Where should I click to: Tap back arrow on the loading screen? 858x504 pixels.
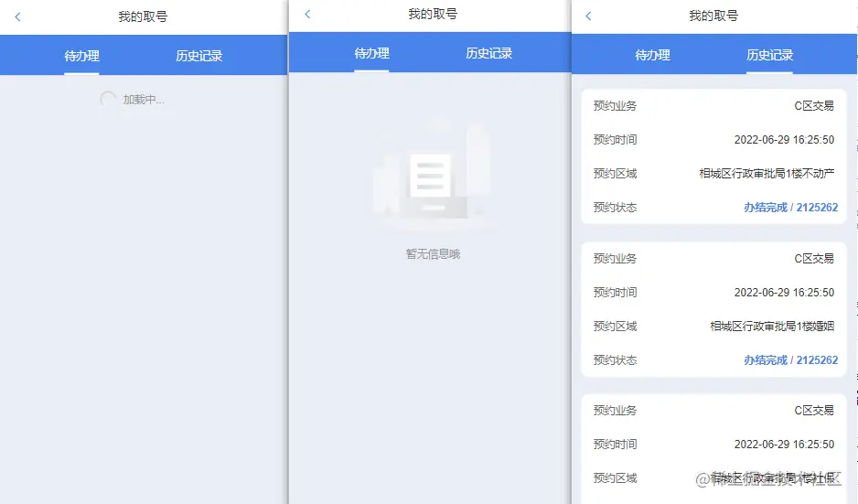[x=17, y=17]
